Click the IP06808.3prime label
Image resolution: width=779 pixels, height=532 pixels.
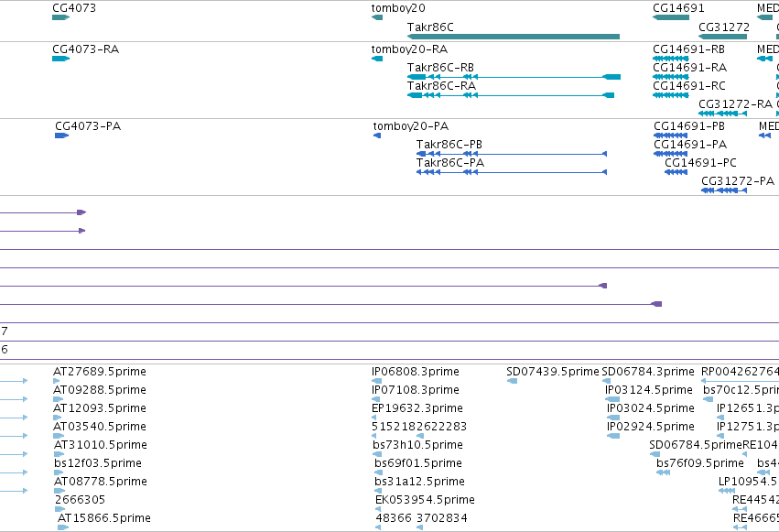click(x=416, y=372)
